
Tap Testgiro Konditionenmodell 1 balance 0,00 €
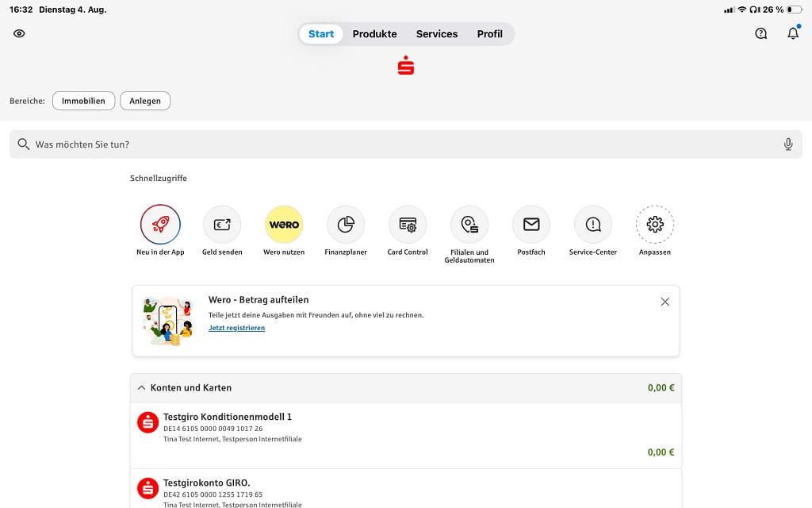coord(661,452)
